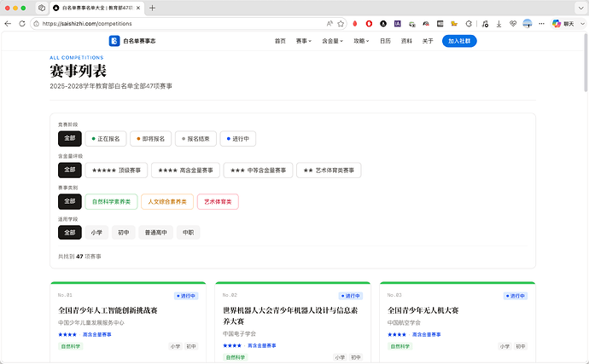
Task: Click the page vertical scrollbar
Action: tap(586, 63)
